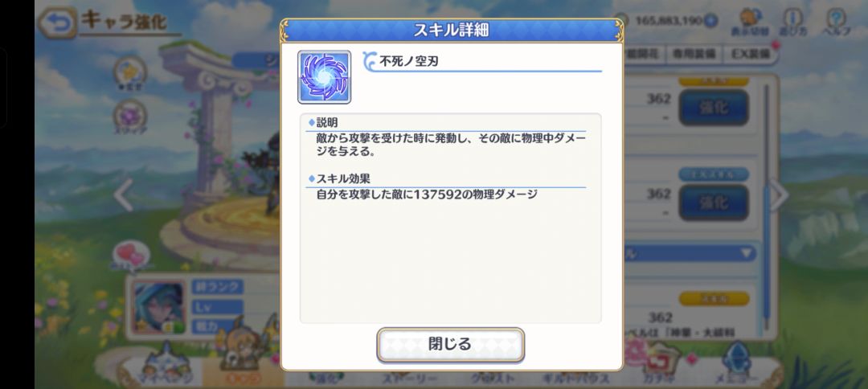This screenshot has height=389, width=868.
Task: Open the star rank-up icon
Action: pos(130,72)
